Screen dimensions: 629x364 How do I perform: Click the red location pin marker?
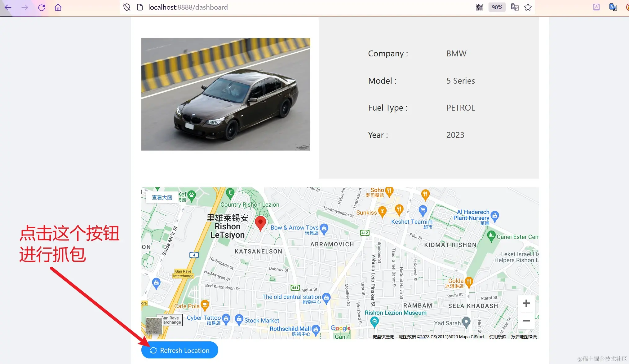(260, 223)
